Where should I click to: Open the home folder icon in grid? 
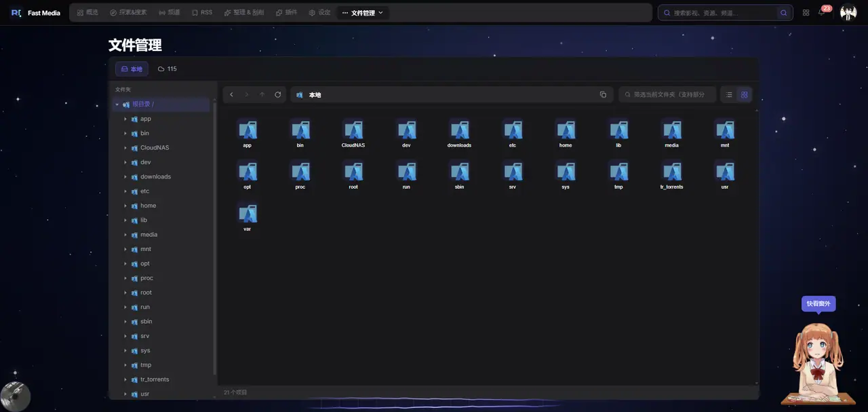[x=566, y=130]
